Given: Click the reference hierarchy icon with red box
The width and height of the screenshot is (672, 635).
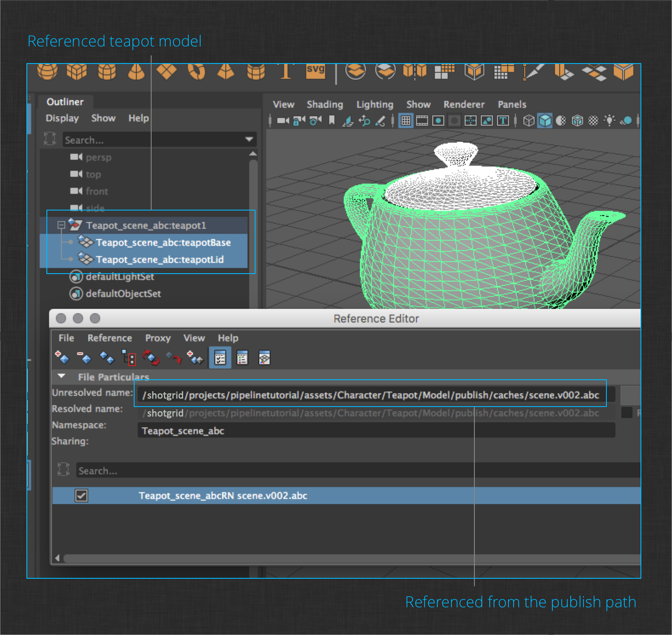Looking at the screenshot, I should click(x=129, y=358).
